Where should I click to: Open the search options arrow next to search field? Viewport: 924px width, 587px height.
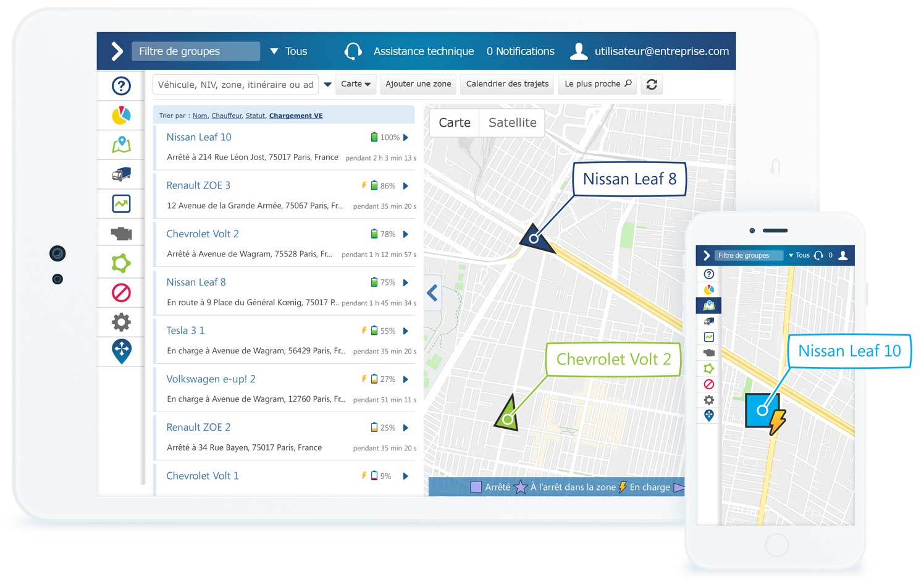coord(328,85)
